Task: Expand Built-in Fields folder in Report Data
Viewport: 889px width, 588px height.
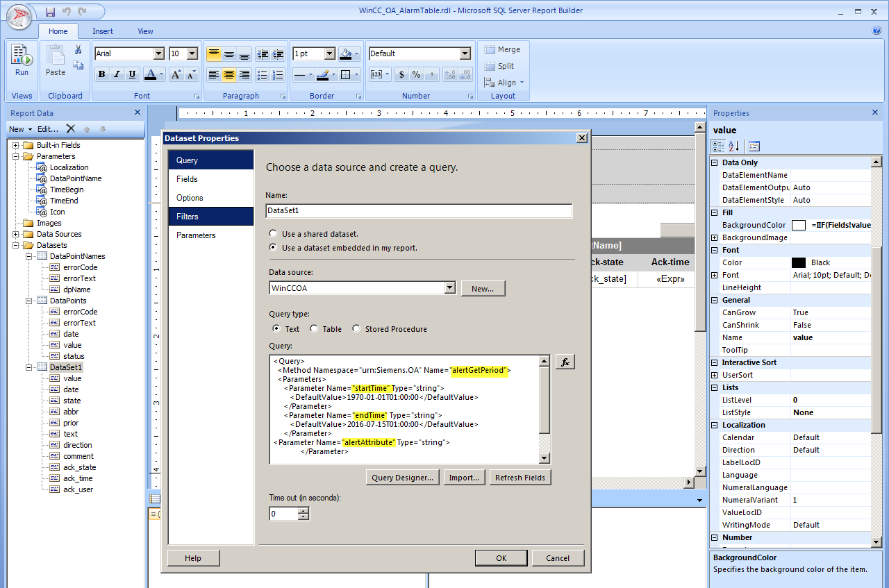Action: click(x=16, y=145)
